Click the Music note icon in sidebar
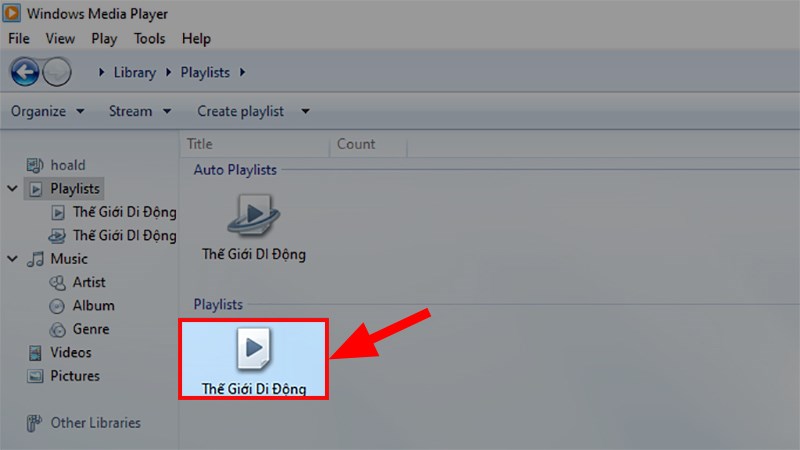This screenshot has height=450, width=800. pyautogui.click(x=35, y=259)
